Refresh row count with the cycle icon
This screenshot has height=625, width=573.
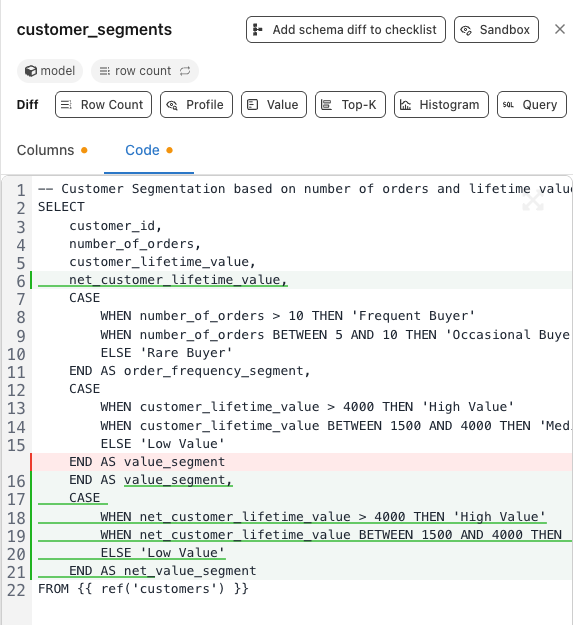click(x=185, y=71)
